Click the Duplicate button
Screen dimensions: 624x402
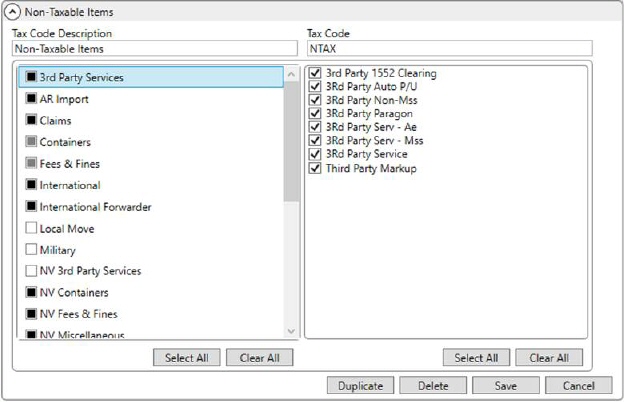point(360,385)
